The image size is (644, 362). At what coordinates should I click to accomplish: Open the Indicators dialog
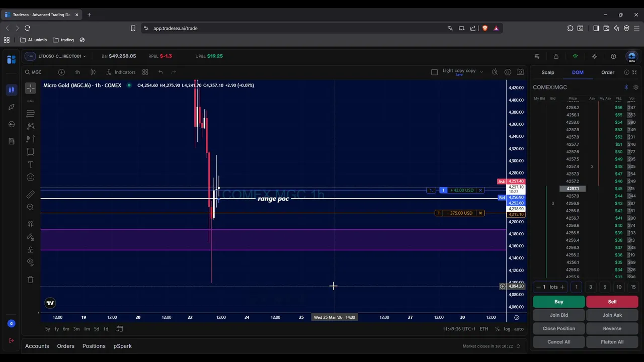[x=121, y=72]
